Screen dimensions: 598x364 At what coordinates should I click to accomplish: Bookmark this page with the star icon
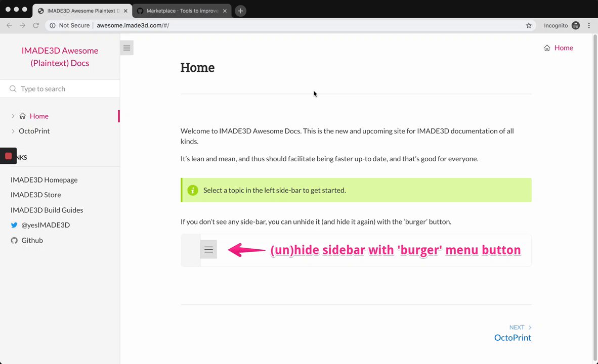[x=529, y=26]
